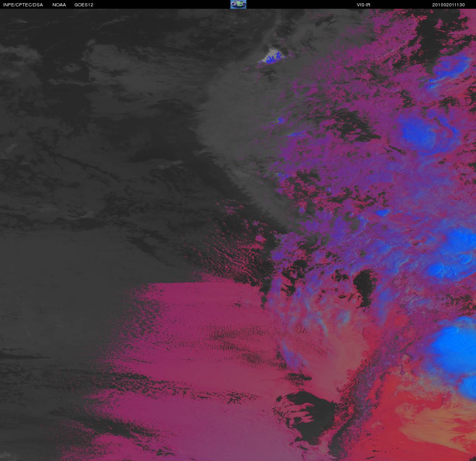Click the INPE/CPTEC/DSA header text

(x=23, y=5)
